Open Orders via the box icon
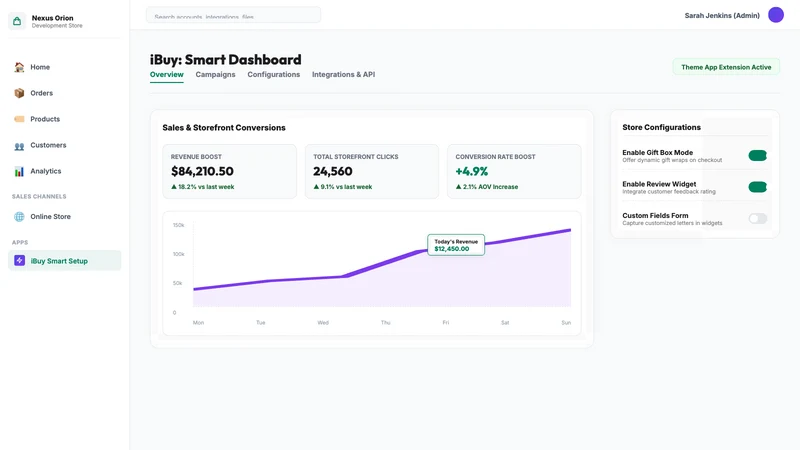This screenshot has width=800, height=450. [19, 93]
